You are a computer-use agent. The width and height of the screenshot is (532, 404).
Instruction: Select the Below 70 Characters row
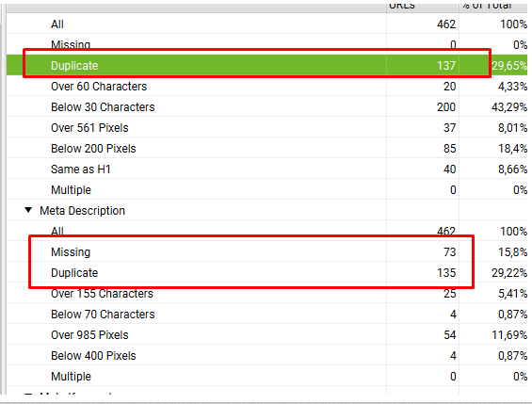click(266, 314)
